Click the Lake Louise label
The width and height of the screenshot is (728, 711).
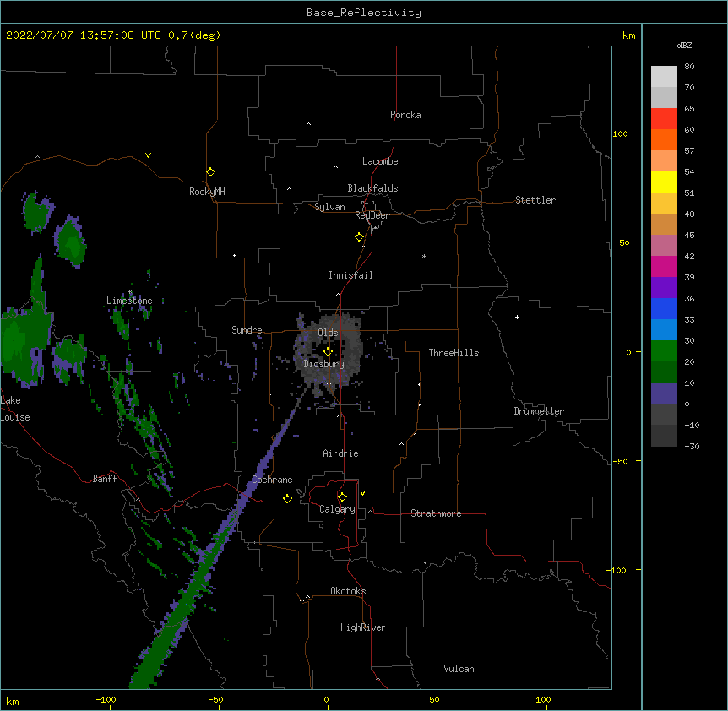click(x=15, y=409)
